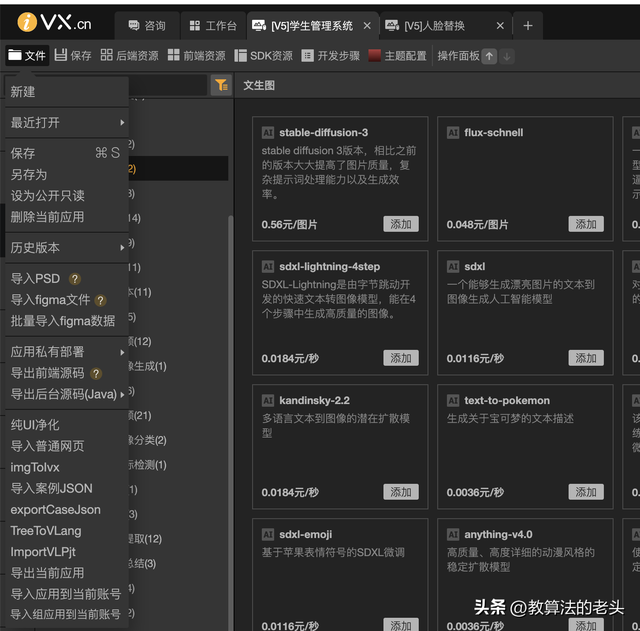Image resolution: width=640 pixels, height=631 pixels.
Task: Select 导出前端源码 menu entry
Action: (47, 373)
